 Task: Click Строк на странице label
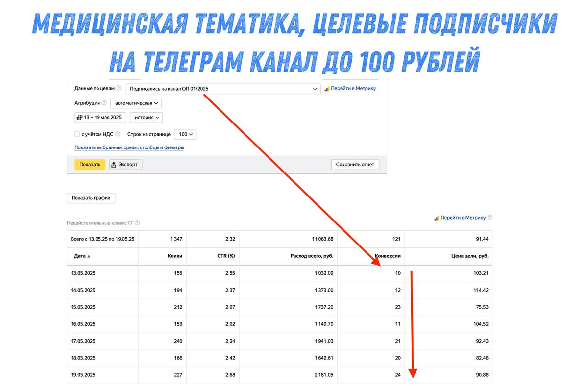pyautogui.click(x=149, y=134)
